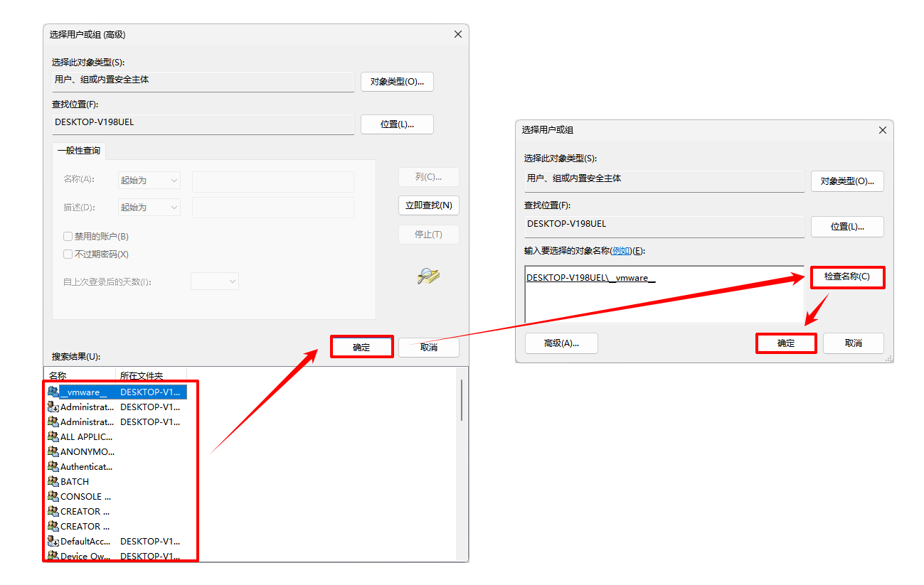Open the 自上次登录后的天数 dropdown

point(215,281)
